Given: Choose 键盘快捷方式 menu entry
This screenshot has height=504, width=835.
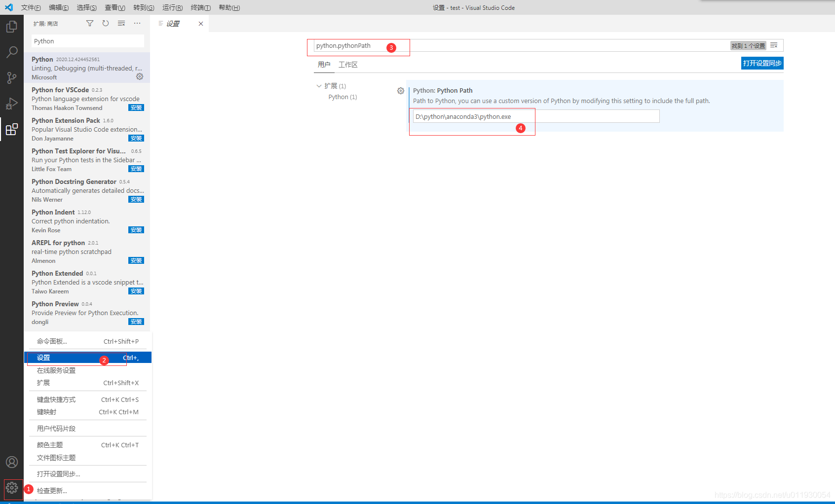Looking at the screenshot, I should pos(88,399).
